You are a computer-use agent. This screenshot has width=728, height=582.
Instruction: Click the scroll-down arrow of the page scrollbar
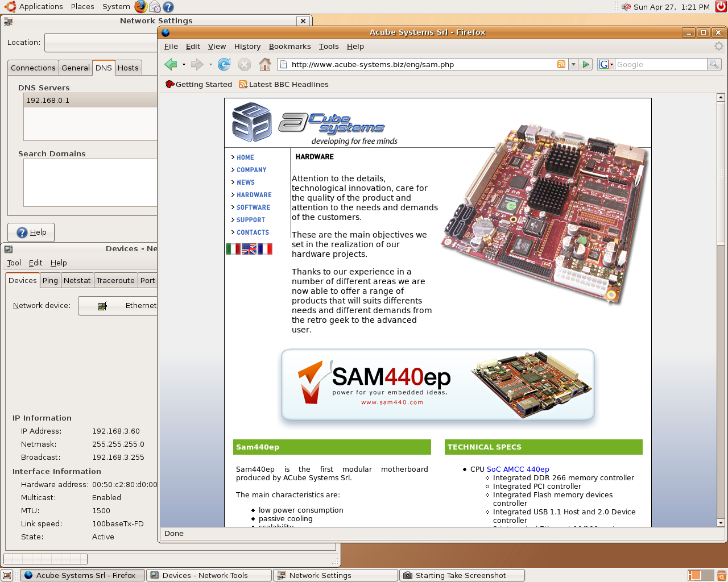[721, 523]
